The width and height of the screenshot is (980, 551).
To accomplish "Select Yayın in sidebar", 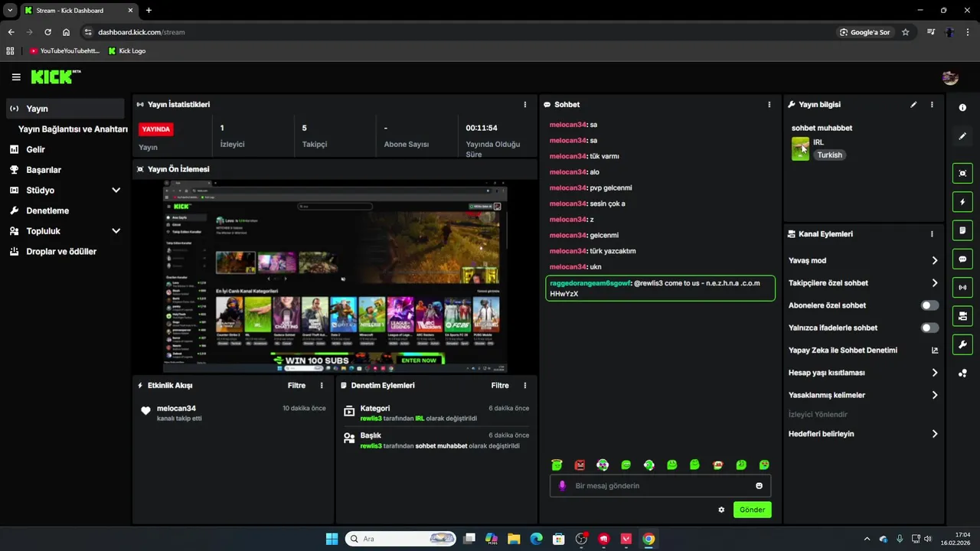I will (65, 109).
